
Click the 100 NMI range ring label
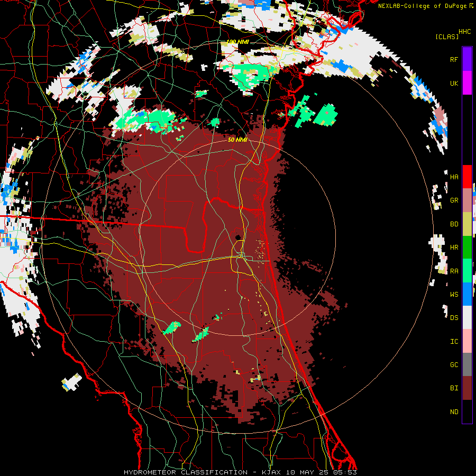pyautogui.click(x=237, y=42)
